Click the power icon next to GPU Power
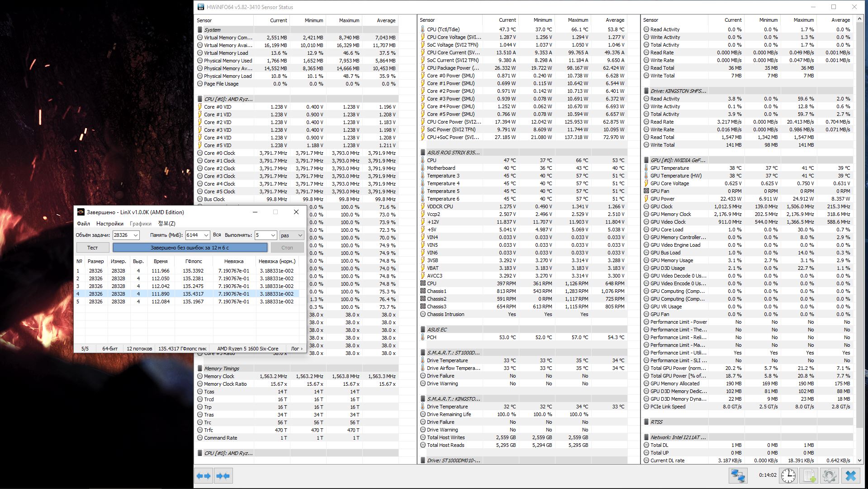Screen dimensions: 868x489 click(x=646, y=199)
